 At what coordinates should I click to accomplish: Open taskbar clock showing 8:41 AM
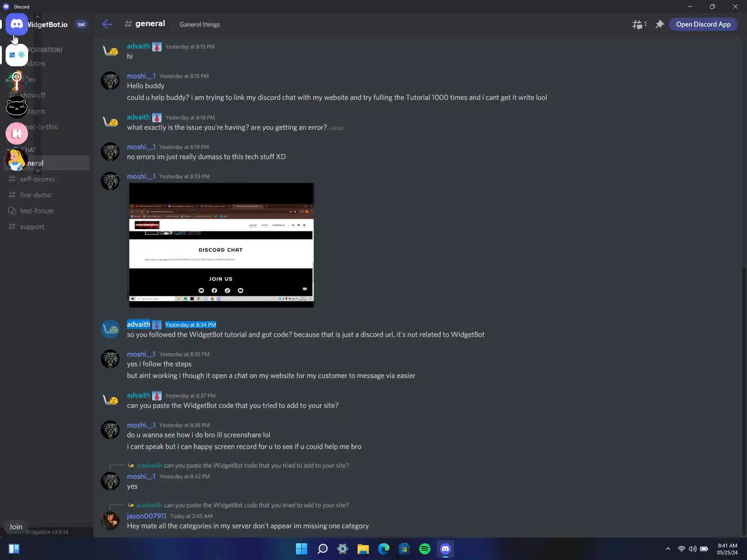click(x=727, y=549)
